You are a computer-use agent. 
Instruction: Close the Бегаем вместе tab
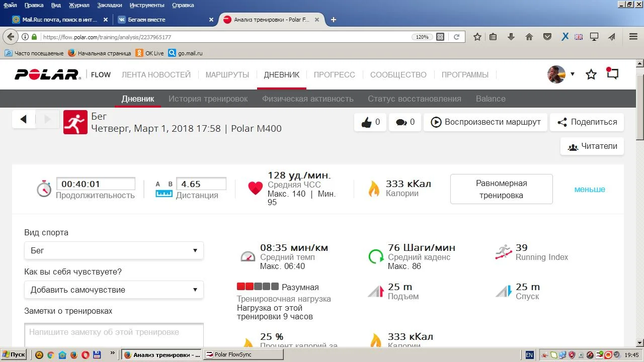coord(211,20)
